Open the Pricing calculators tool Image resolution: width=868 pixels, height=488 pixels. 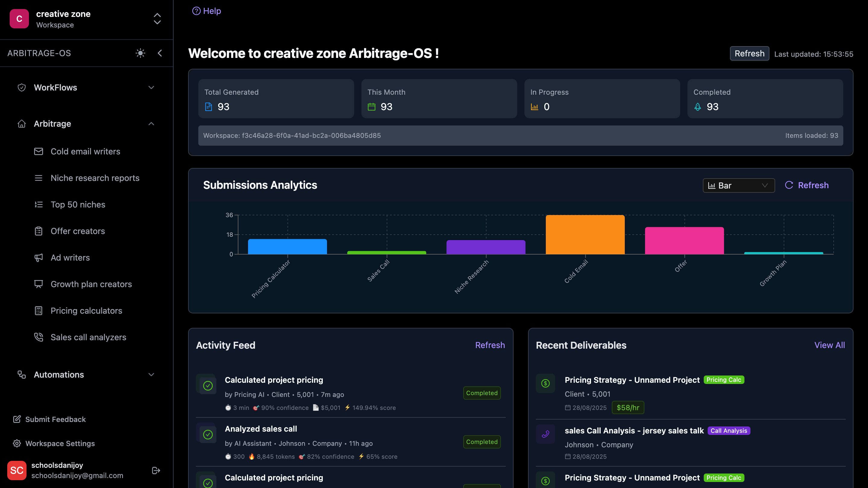tap(86, 310)
